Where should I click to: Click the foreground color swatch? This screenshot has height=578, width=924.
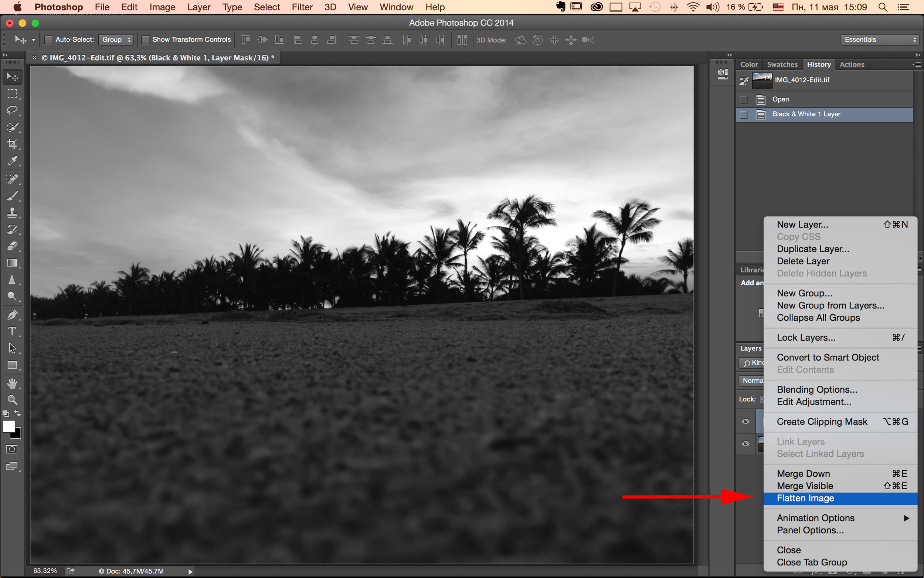[x=9, y=427]
